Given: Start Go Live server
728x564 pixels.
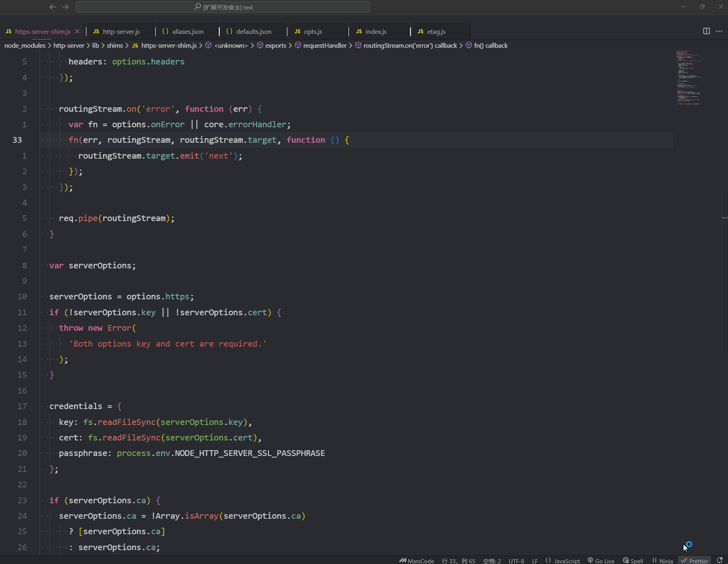Looking at the screenshot, I should [x=601, y=561].
